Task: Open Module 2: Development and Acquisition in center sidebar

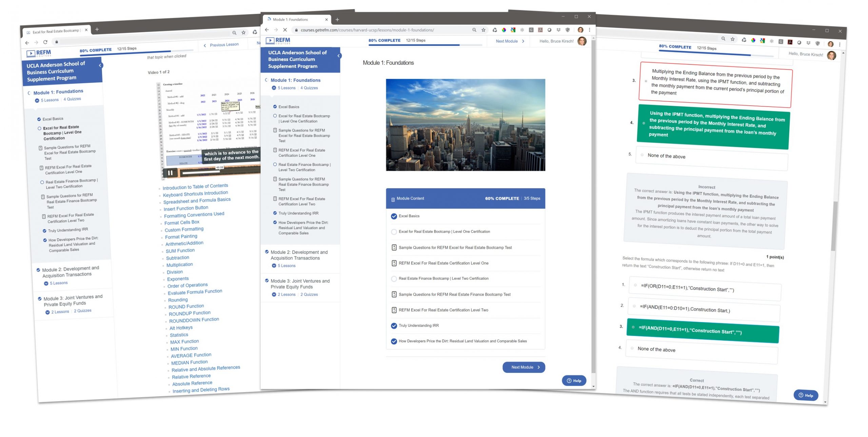Action: [x=299, y=255]
